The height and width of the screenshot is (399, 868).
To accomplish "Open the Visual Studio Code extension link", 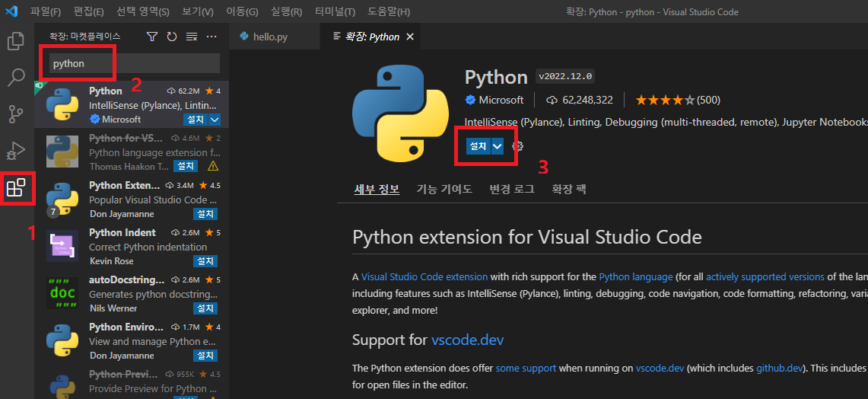I will pyautogui.click(x=424, y=276).
